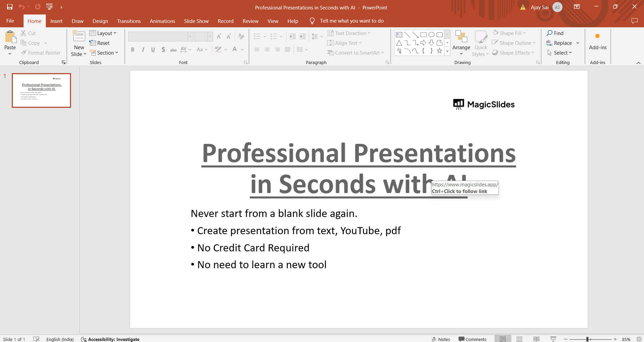The width and height of the screenshot is (644, 342).
Task: Click the Reset slide button
Action: pos(100,43)
